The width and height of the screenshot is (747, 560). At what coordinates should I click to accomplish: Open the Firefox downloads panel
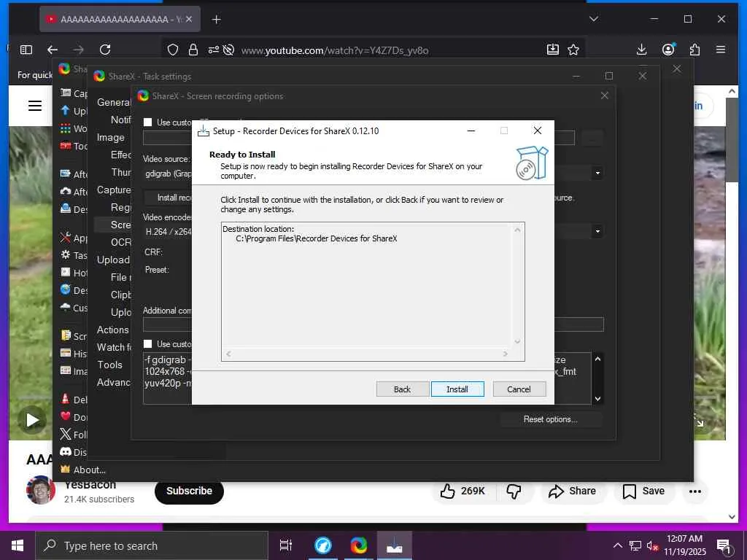click(x=642, y=50)
